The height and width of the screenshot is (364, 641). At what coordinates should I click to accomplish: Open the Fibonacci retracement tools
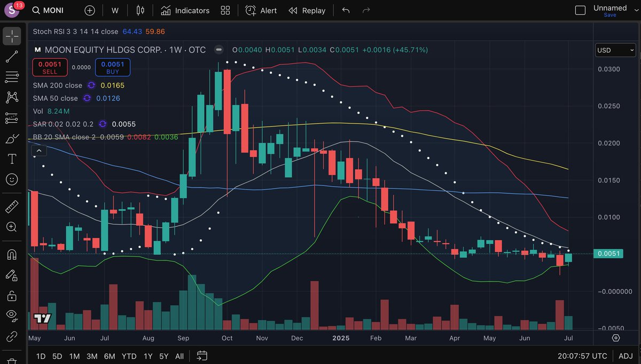point(12,77)
